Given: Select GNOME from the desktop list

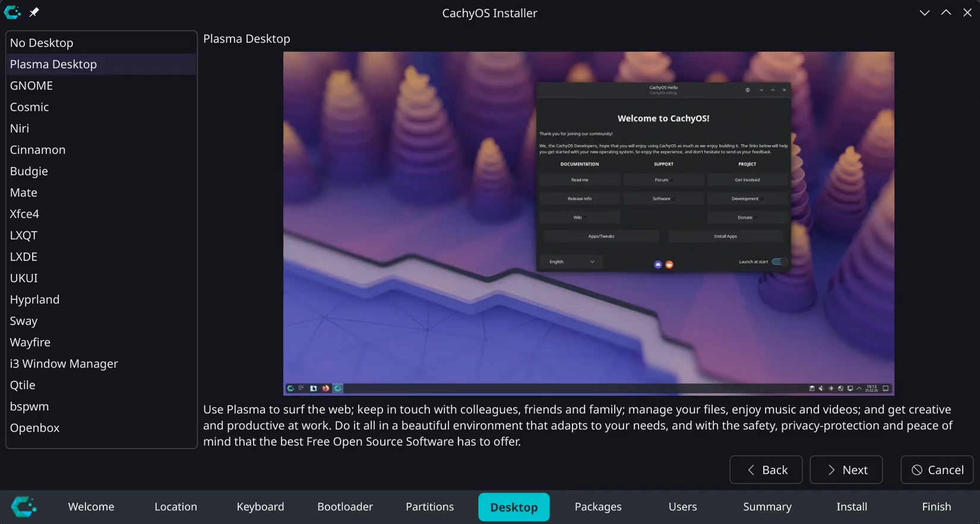Looking at the screenshot, I should (x=31, y=86).
